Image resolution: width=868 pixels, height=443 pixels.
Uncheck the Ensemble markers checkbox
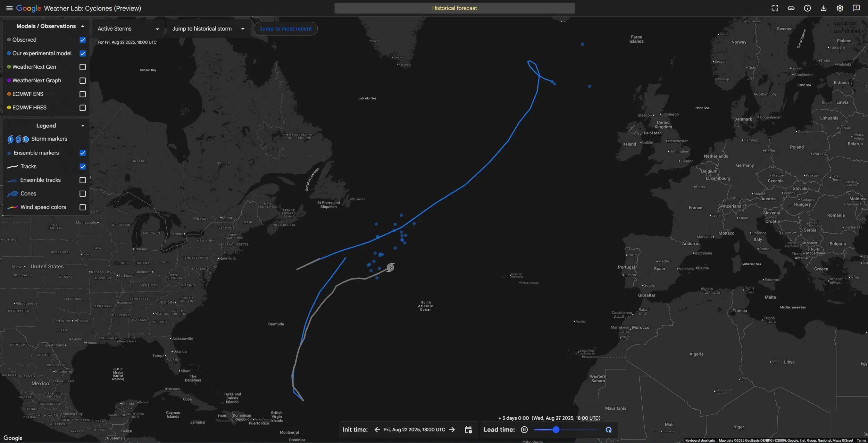(83, 153)
